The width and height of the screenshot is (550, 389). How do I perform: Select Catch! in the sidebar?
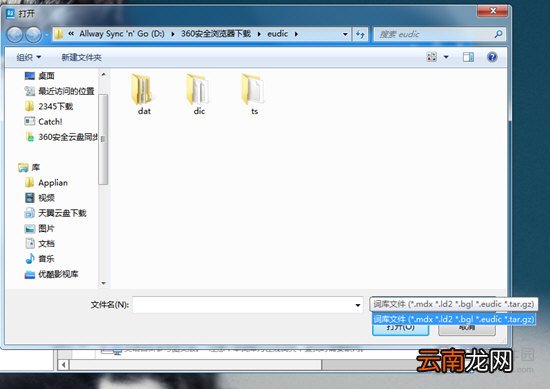pyautogui.click(x=43, y=122)
